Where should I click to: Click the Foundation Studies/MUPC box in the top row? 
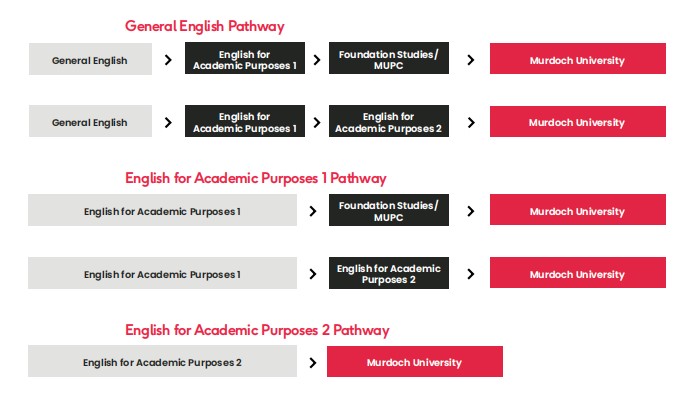[388, 59]
